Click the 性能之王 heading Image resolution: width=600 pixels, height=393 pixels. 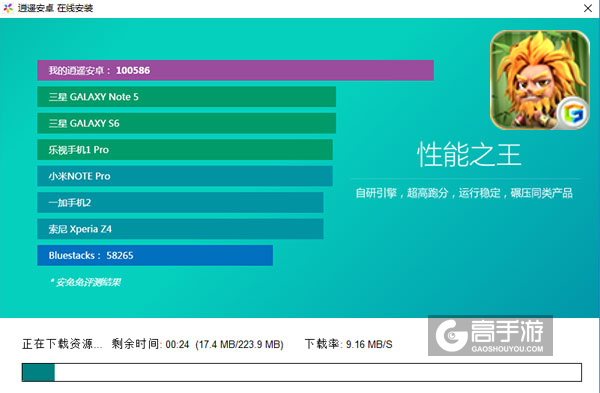[x=469, y=155]
